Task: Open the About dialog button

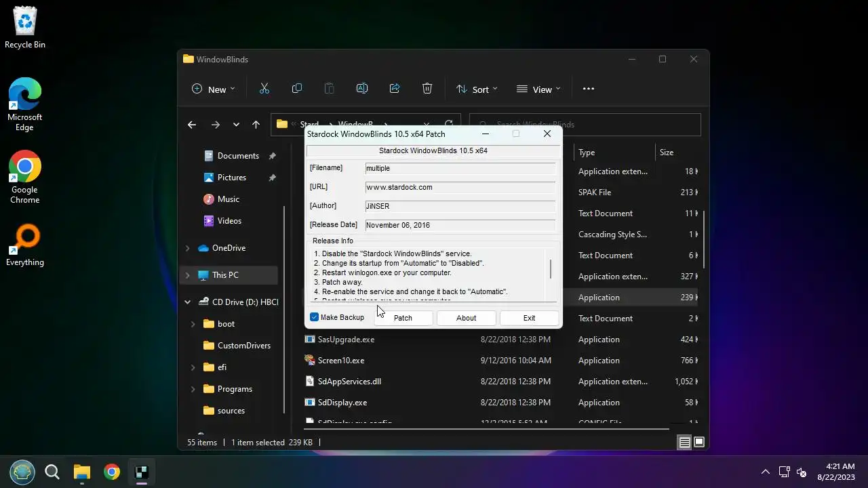Action: point(466,318)
